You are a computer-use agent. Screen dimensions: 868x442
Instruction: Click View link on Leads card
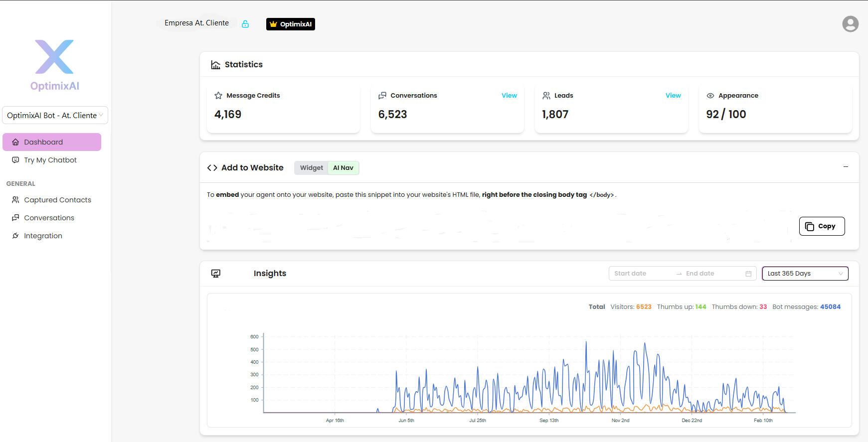click(x=673, y=96)
